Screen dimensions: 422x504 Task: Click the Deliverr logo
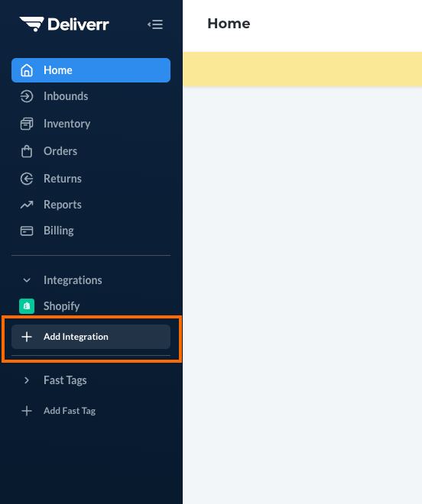click(x=64, y=24)
